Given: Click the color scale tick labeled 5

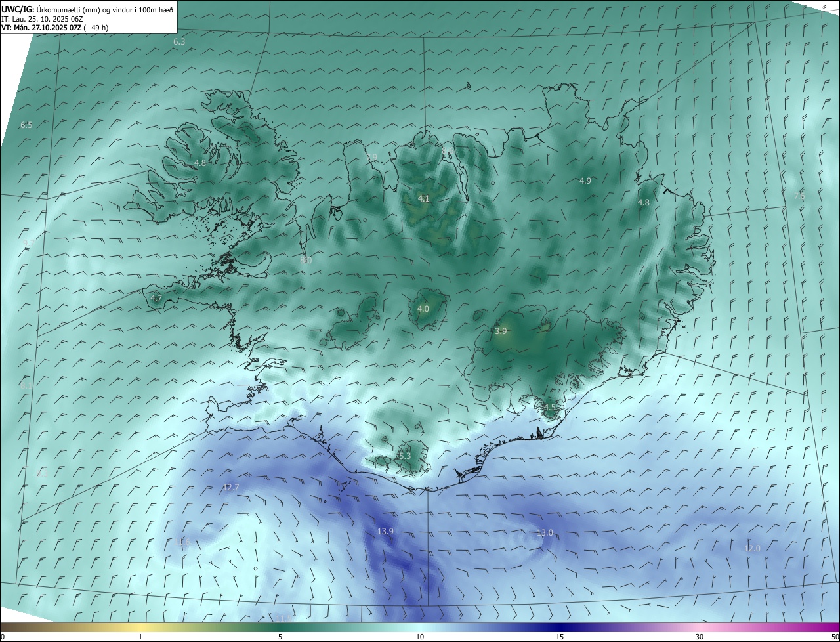Looking at the screenshot, I should click(x=280, y=637).
